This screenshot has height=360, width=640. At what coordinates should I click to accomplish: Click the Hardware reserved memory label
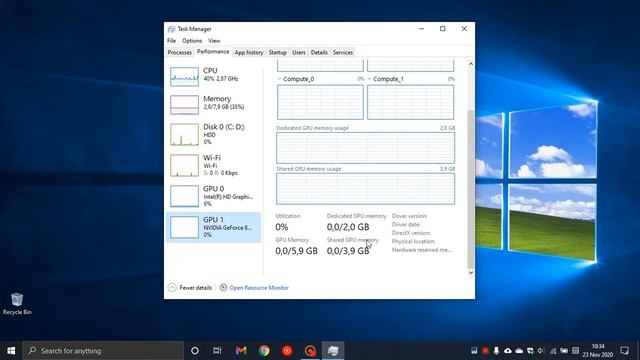422,250
